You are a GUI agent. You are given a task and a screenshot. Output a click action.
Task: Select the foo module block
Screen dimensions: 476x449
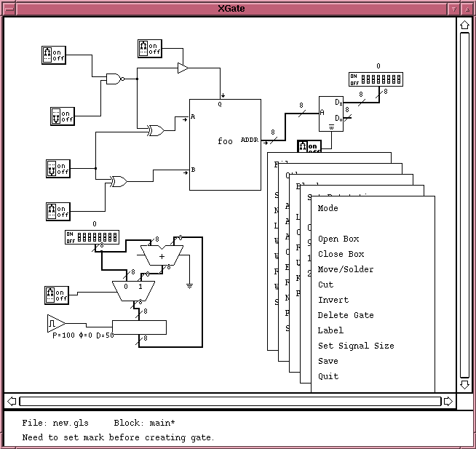coord(225,144)
